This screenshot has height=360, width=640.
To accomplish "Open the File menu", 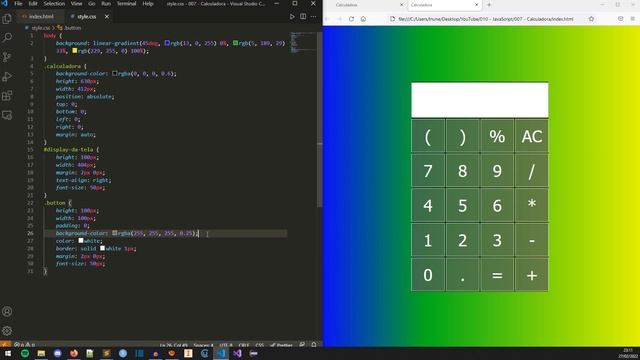I will tap(18, 4).
